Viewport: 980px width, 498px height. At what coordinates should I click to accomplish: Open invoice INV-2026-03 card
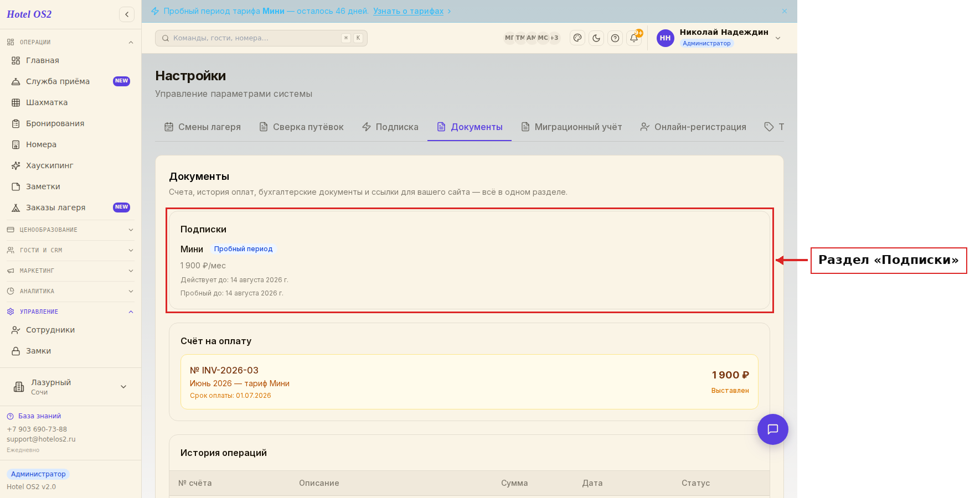tap(470, 382)
